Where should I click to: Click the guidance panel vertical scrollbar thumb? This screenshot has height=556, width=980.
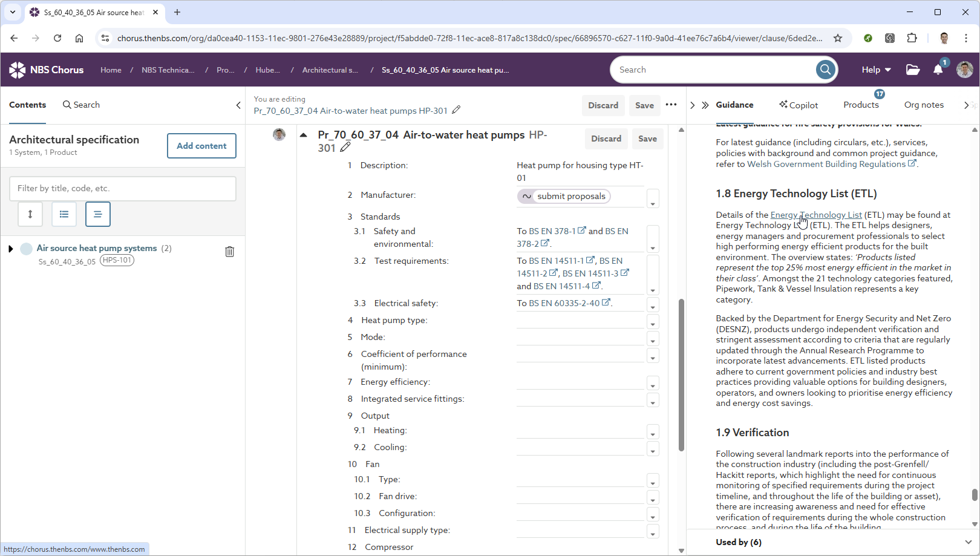975,494
